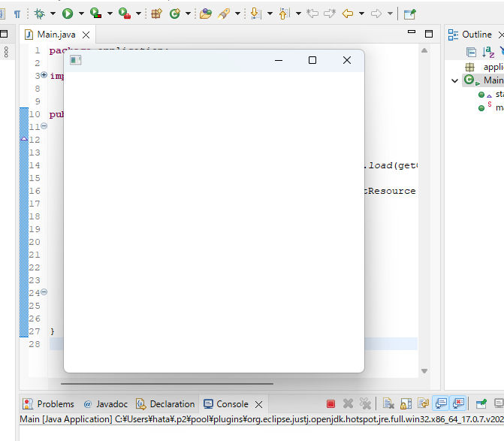
Task: Click line number 28 in editor gutter
Action: pyautogui.click(x=35, y=344)
